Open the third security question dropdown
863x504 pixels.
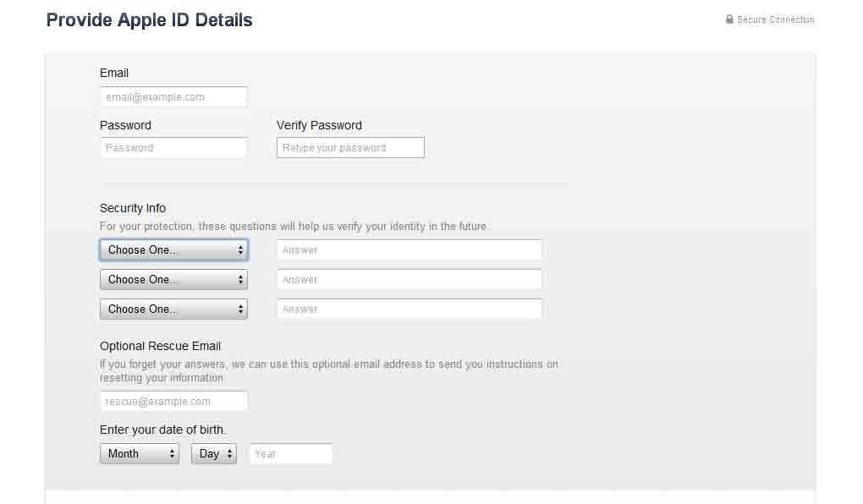click(173, 310)
